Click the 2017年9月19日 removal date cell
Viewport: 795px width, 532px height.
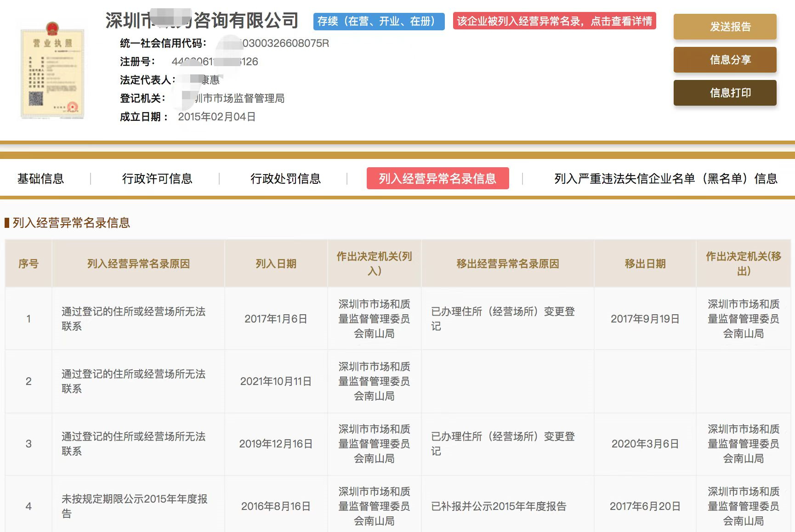[645, 319]
